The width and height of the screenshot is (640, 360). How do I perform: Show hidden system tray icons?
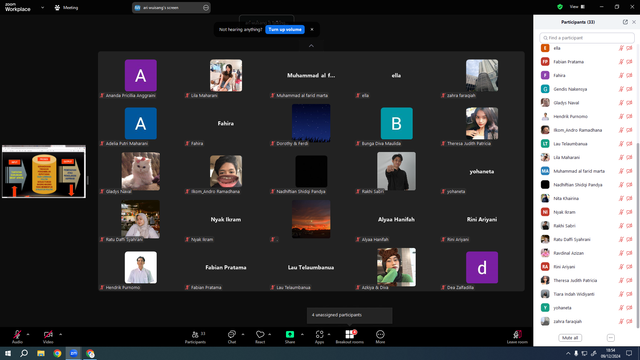pos(568,353)
